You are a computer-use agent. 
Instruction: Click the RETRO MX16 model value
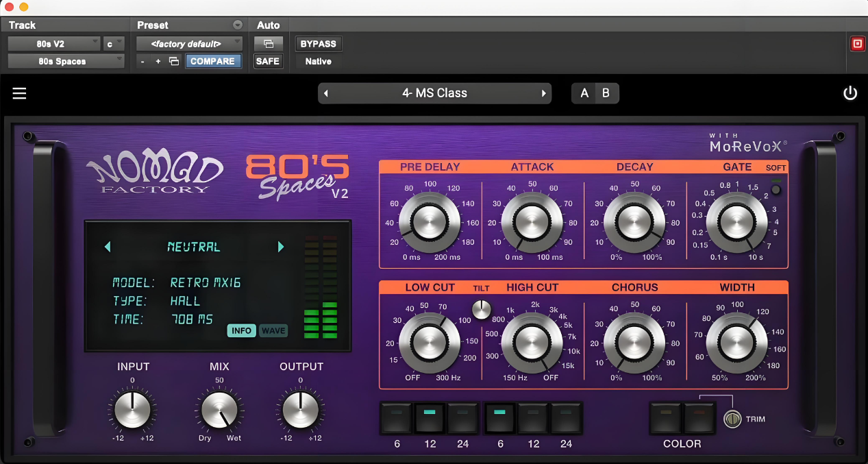pyautogui.click(x=206, y=282)
